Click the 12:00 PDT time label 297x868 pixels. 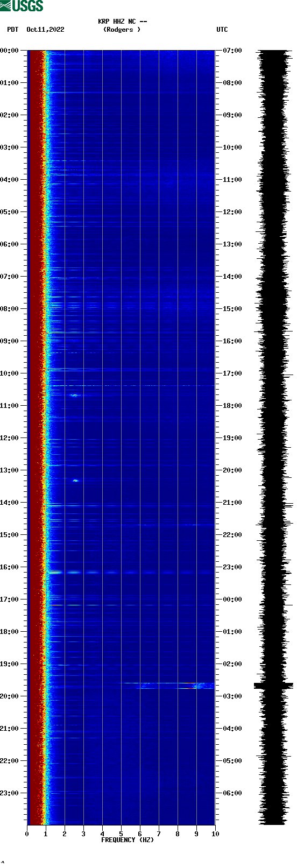(x=10, y=438)
